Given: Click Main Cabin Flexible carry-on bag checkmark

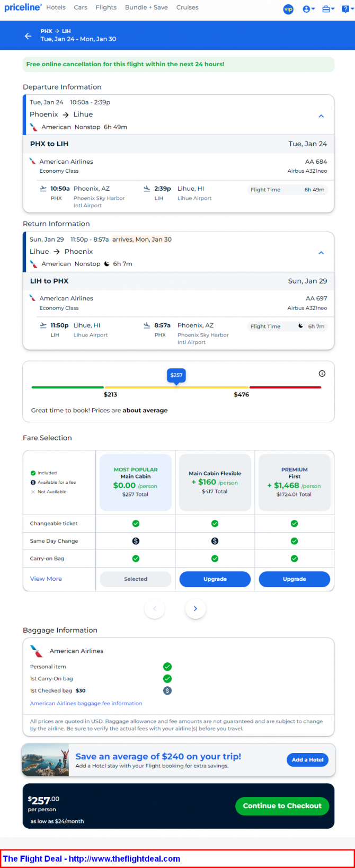Looking at the screenshot, I should click(215, 559).
